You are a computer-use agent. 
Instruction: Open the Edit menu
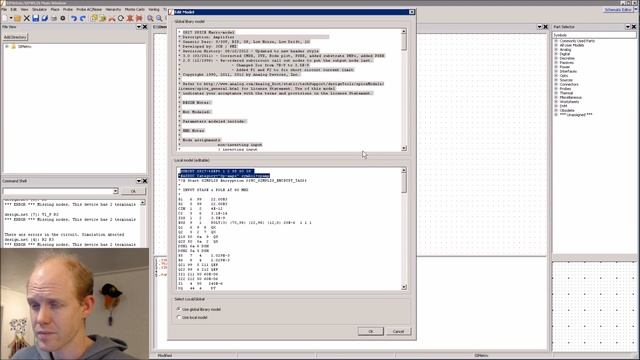click(13, 9)
